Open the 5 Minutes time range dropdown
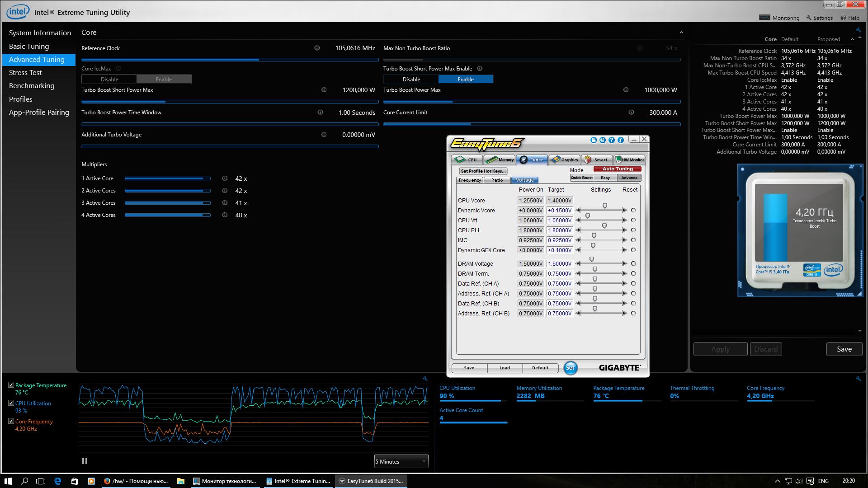 (401, 461)
